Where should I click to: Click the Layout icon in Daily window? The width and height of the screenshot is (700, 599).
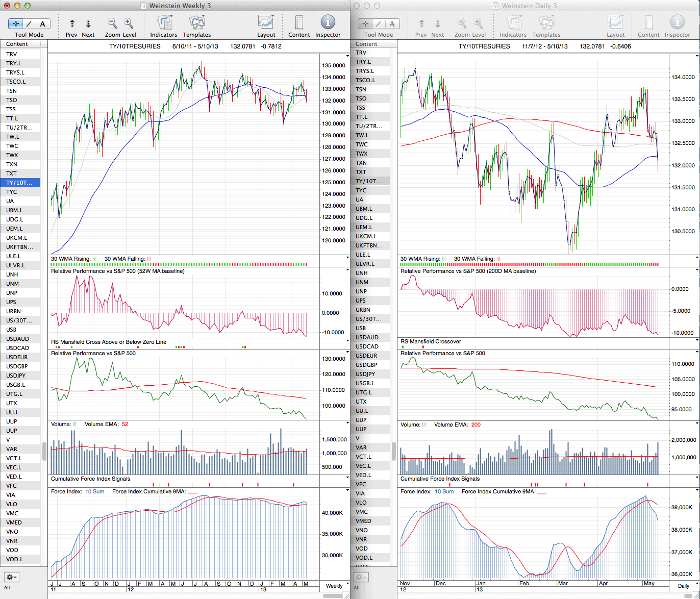pyautogui.click(x=615, y=23)
